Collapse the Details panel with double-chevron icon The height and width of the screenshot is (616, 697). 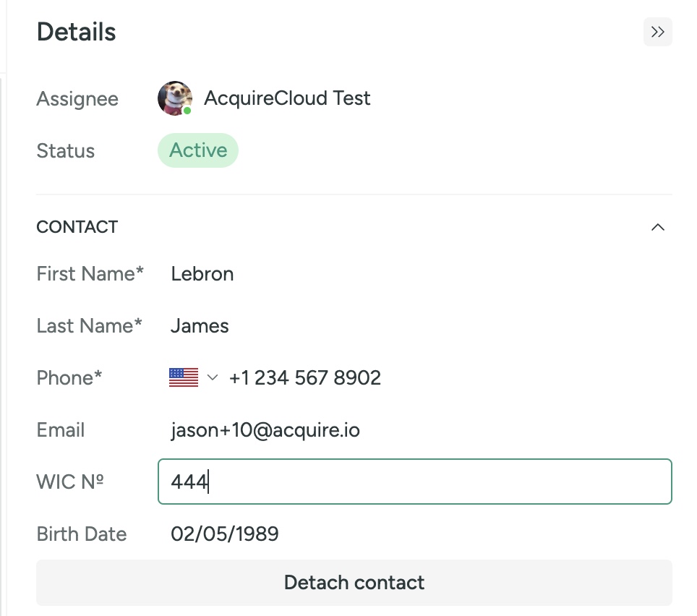(657, 32)
